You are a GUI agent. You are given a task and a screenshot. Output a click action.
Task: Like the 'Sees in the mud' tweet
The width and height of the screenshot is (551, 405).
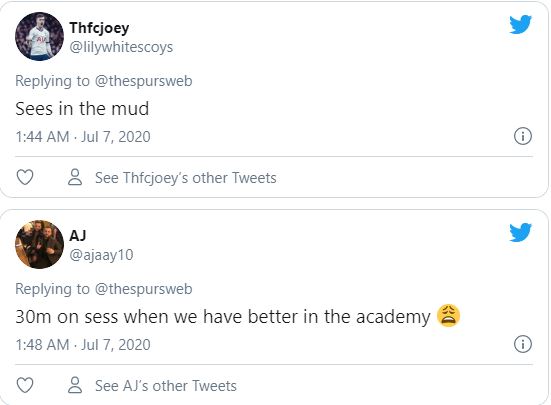click(x=25, y=177)
